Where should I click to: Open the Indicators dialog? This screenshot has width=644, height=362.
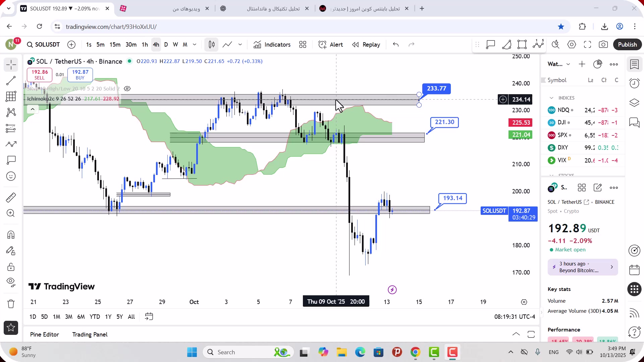click(272, 45)
